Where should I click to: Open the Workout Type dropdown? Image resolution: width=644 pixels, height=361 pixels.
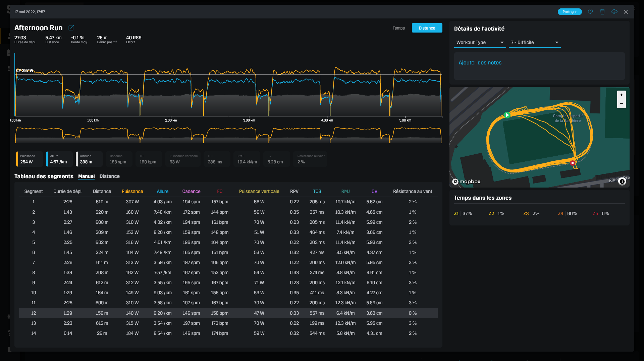tap(480, 42)
